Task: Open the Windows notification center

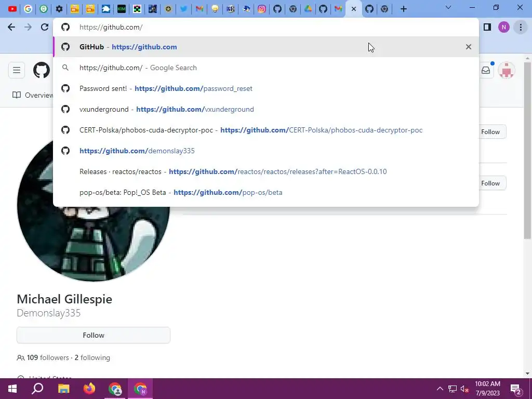Action: click(515, 389)
